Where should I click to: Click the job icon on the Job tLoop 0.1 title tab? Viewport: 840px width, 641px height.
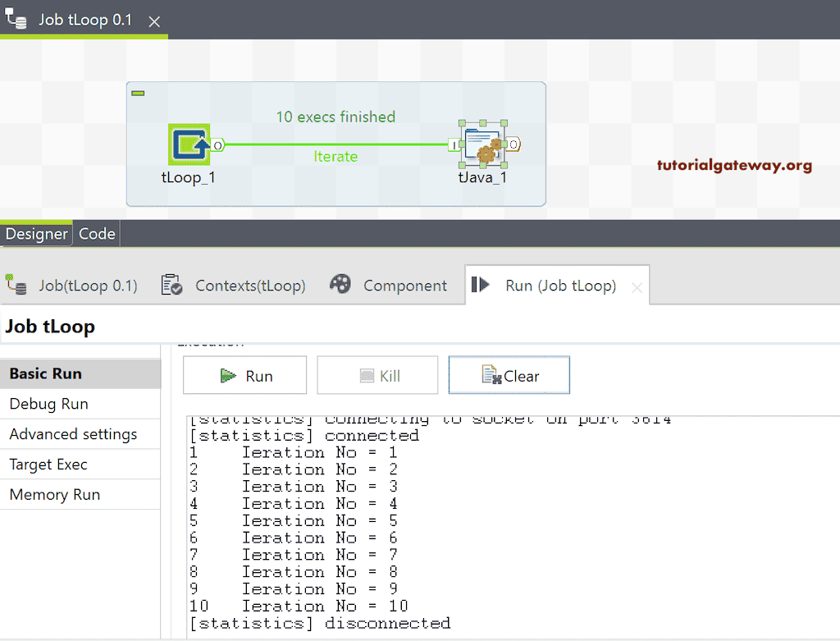(x=15, y=17)
